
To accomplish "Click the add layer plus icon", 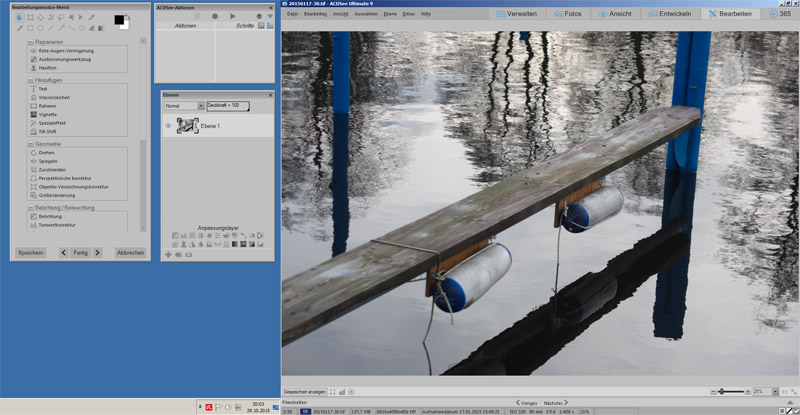I will click(168, 254).
